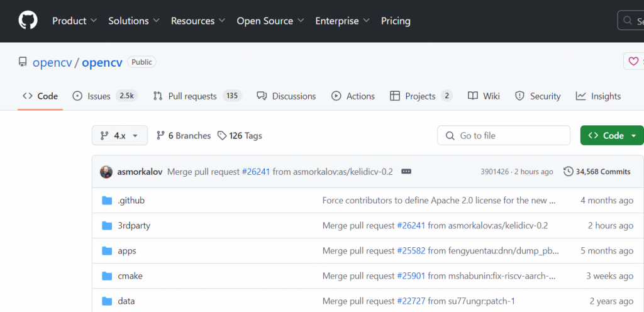The height and width of the screenshot is (312, 644).
Task: Click asmorkalov's avatar thumbnail
Action: [106, 172]
